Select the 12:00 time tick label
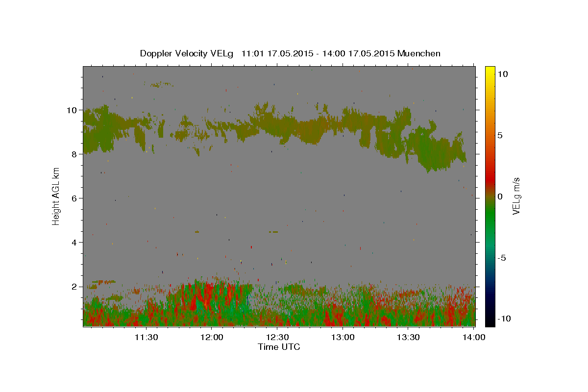This screenshot has height=392, width=588. tap(212, 337)
